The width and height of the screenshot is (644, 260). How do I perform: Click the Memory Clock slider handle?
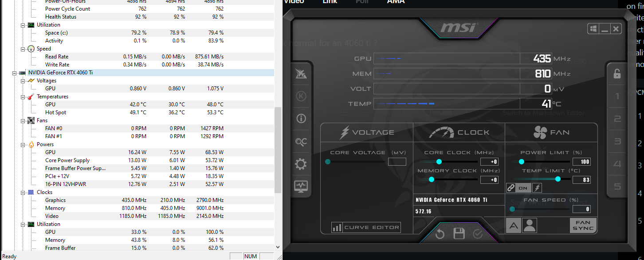point(431,179)
